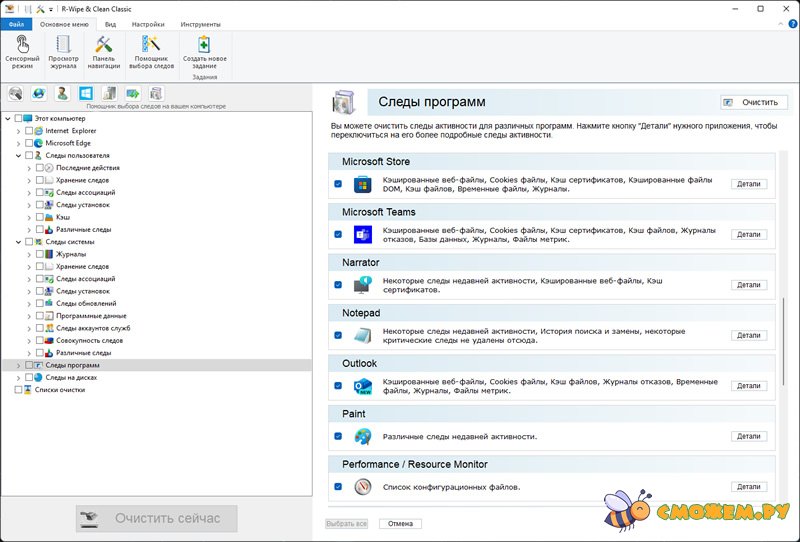The image size is (800, 542).
Task: Click the green arrow helper toolbar icon
Action: [x=132, y=94]
